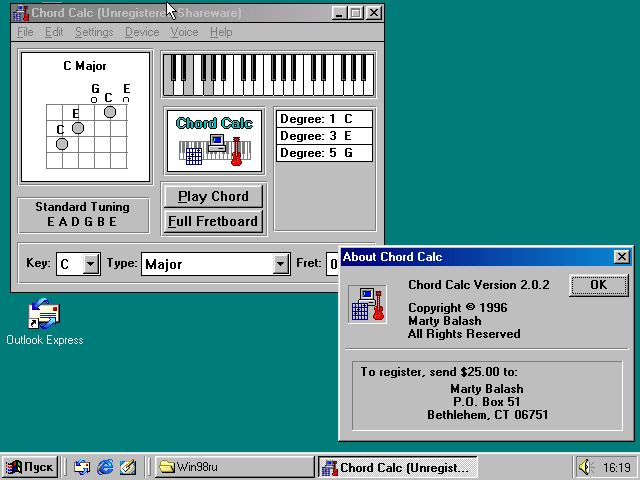Click the system clock 16:19
Viewport: 640px width, 480px height.
pos(617,467)
